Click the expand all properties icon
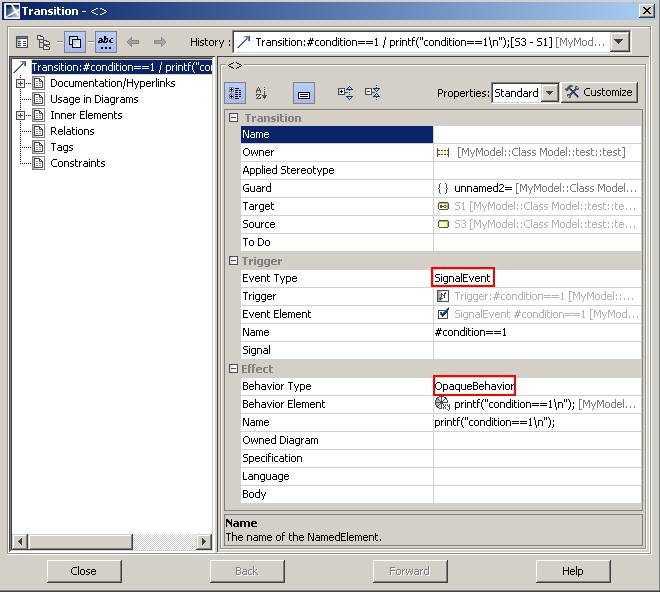 (x=345, y=93)
